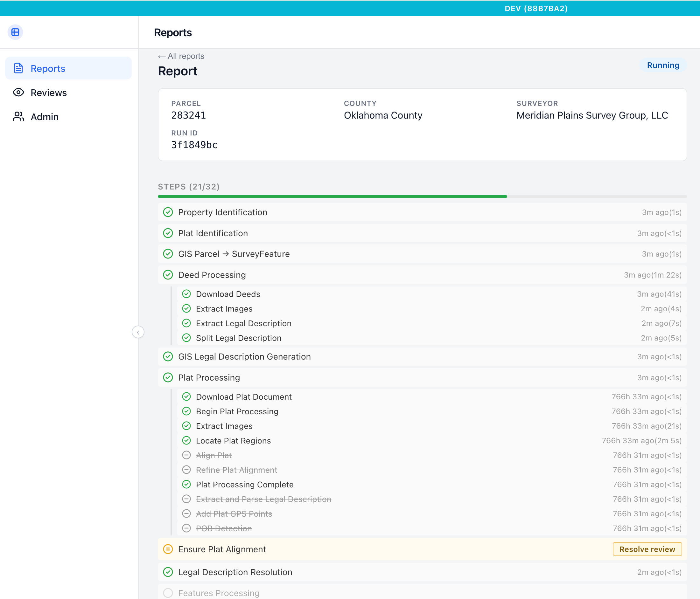Screen dimensions: 700x599
Task: Select the Plat Processing Complete substep
Action: (x=432, y=485)
